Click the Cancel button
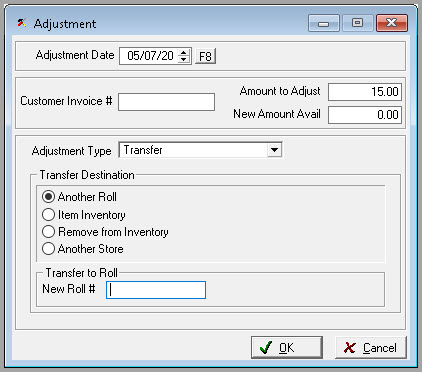Viewport: 422px width, 372px height. 371,348
